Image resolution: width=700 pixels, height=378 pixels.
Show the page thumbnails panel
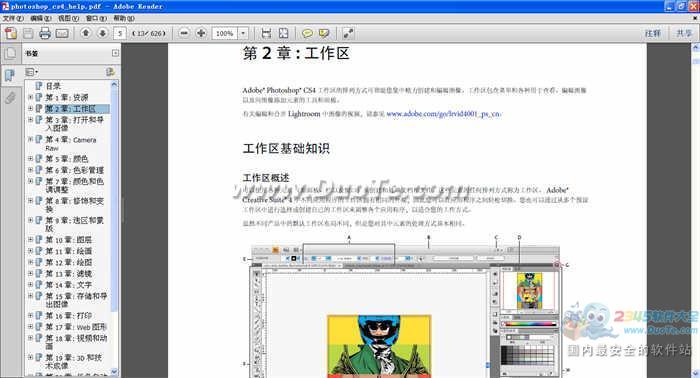pos(10,54)
